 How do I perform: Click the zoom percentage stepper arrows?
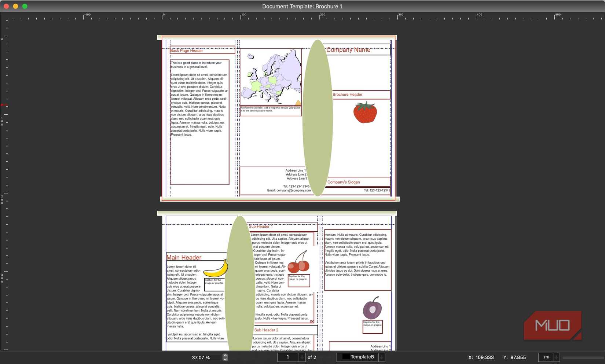pos(225,357)
